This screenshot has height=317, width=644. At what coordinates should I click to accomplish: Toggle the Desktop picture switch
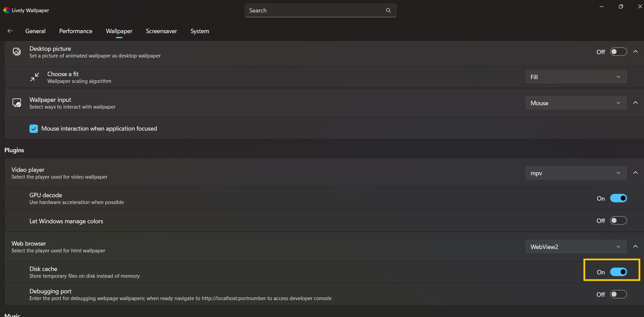[x=618, y=52]
